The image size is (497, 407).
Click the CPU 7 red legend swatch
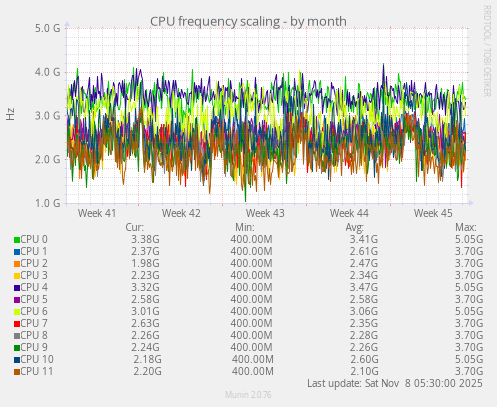point(17,324)
